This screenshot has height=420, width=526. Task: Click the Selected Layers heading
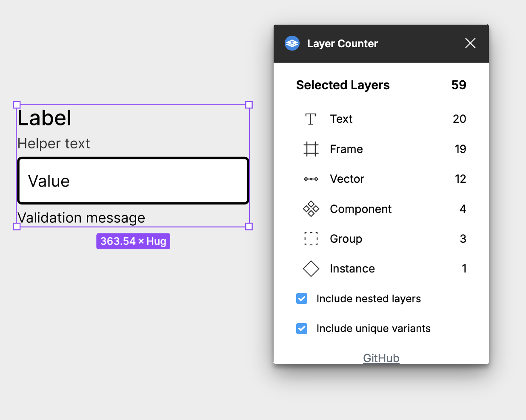343,85
